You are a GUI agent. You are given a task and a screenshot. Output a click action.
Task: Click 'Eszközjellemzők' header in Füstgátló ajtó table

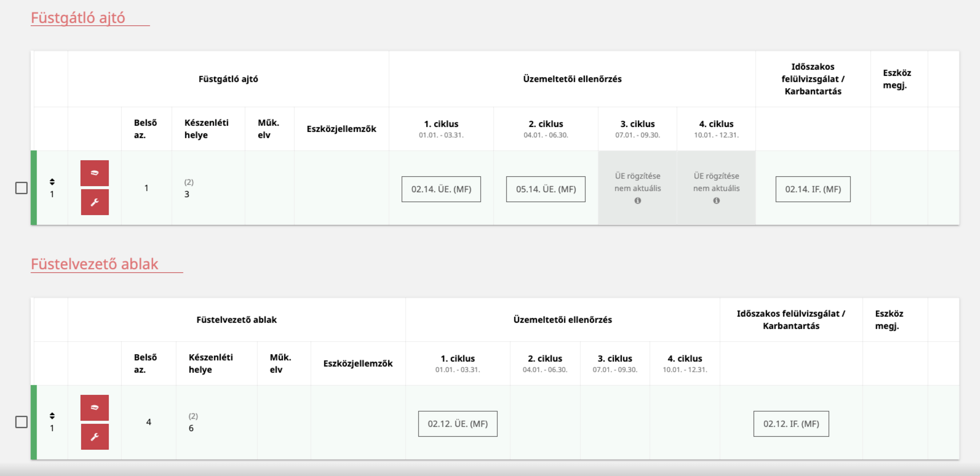coord(341,129)
